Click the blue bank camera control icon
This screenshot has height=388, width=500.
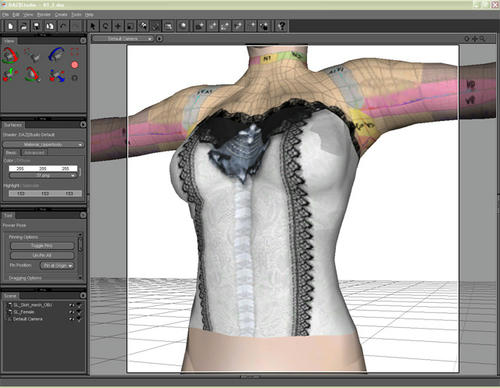[57, 55]
